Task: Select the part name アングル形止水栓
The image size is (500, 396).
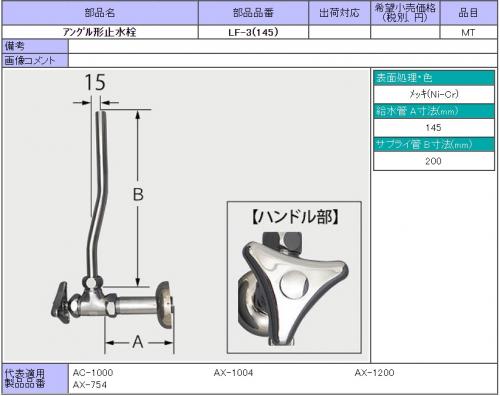Action: (x=100, y=32)
